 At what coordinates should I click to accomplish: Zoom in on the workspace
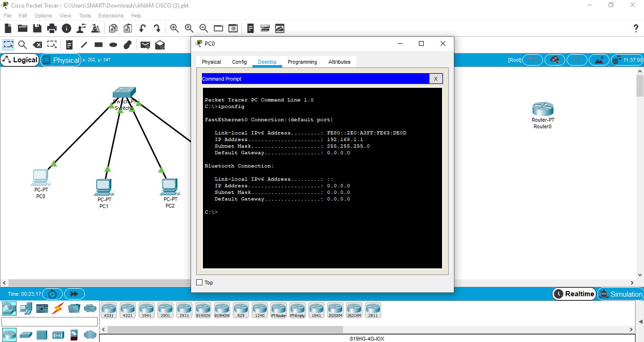(175, 28)
